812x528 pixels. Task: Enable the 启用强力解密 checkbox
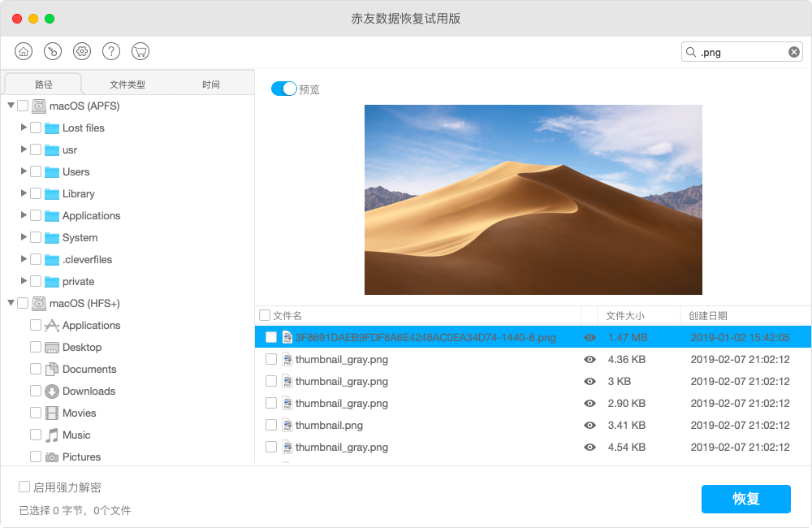point(24,487)
